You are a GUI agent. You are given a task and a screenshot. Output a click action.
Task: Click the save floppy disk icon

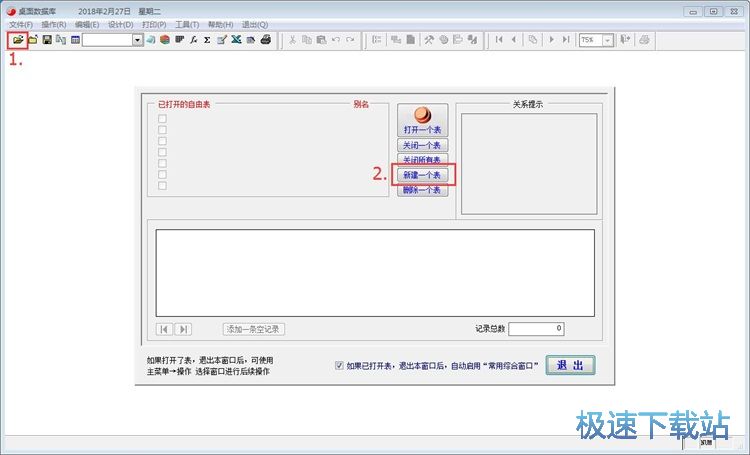click(47, 40)
